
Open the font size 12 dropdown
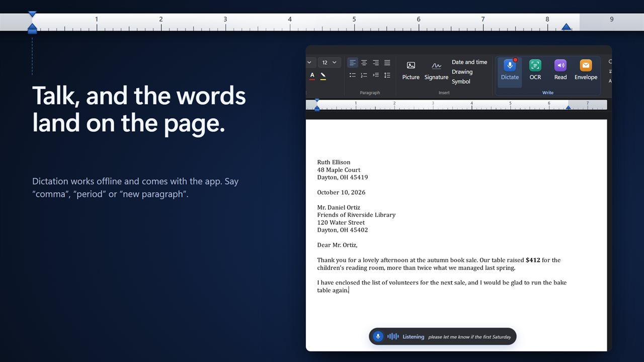(330, 62)
